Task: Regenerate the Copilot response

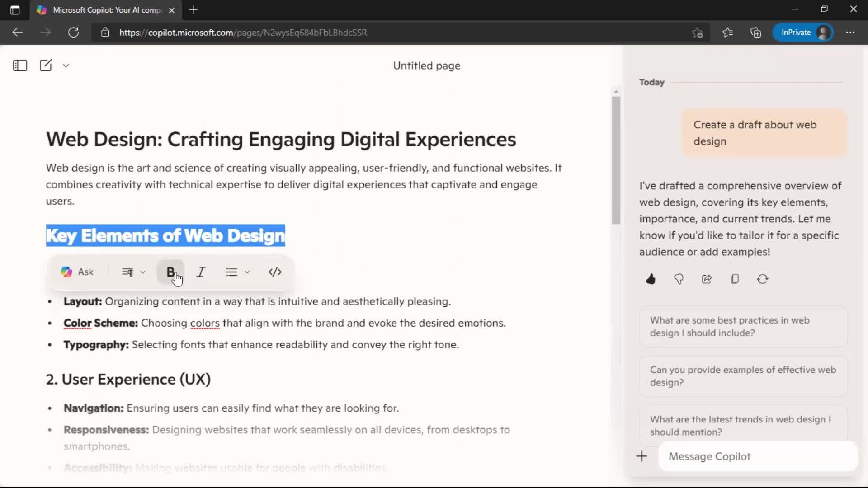Action: point(763,279)
